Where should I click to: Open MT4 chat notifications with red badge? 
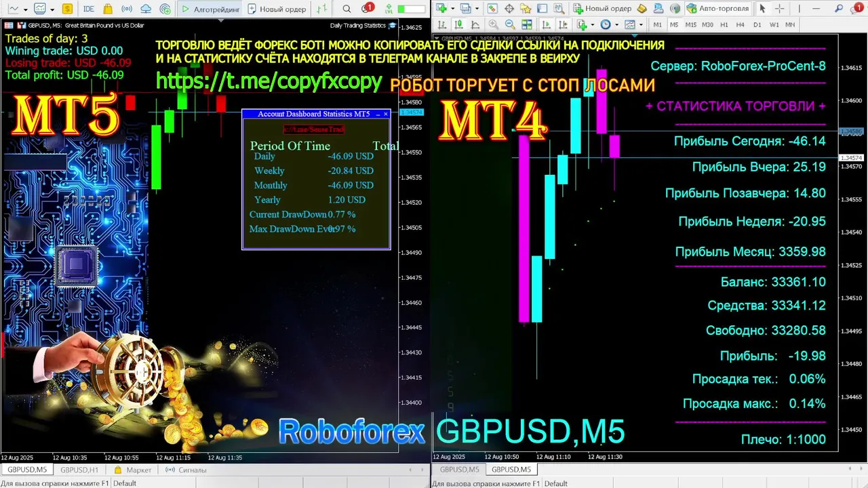click(x=858, y=7)
